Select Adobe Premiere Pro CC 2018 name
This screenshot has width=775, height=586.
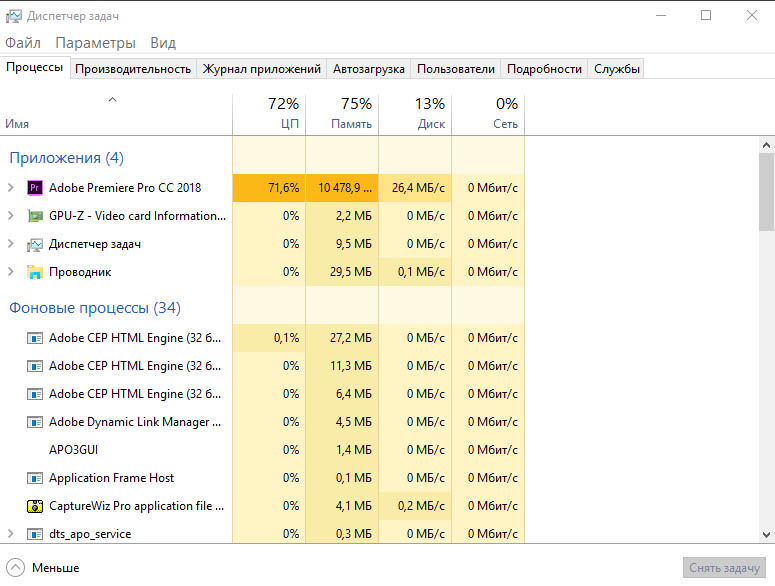tap(125, 188)
